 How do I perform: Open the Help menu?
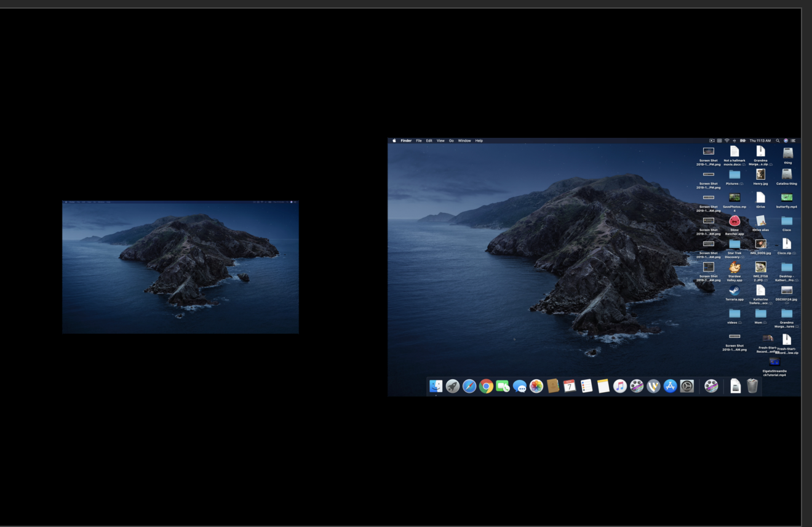(x=479, y=140)
